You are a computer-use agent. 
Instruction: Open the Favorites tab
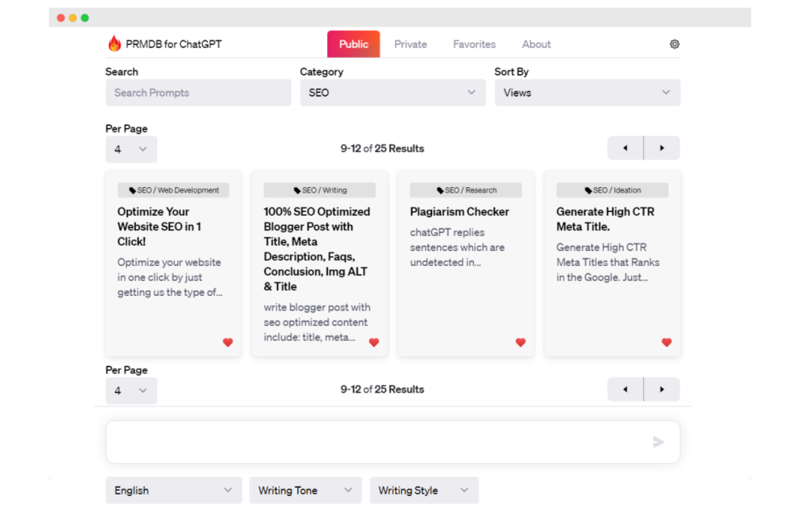[475, 44]
